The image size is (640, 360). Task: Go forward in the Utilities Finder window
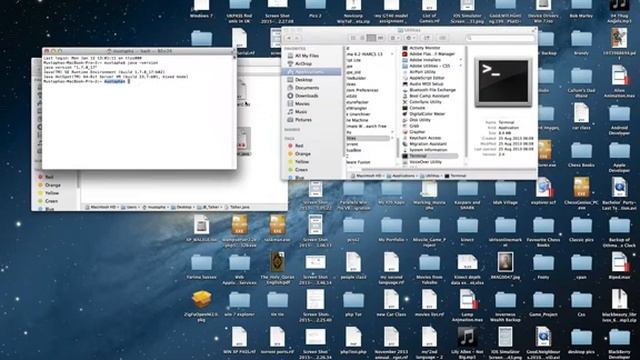click(298, 38)
